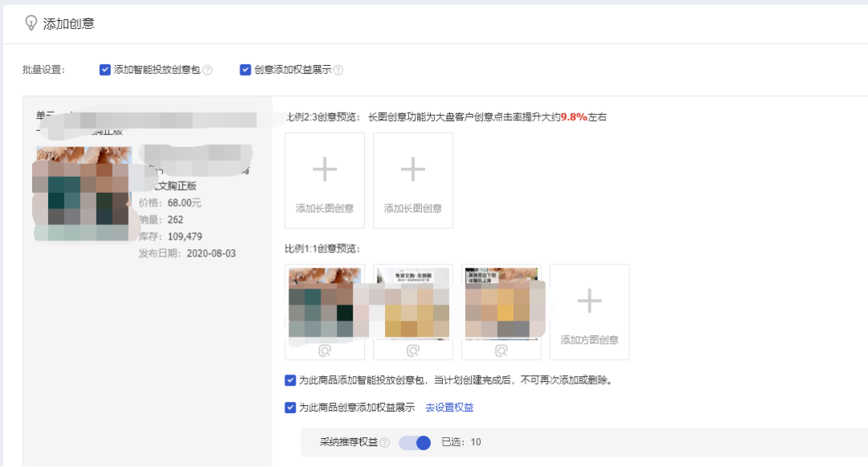Uncheck batch 添加智能投放创意包 checkbox
The height and width of the screenshot is (467, 868).
coord(104,70)
